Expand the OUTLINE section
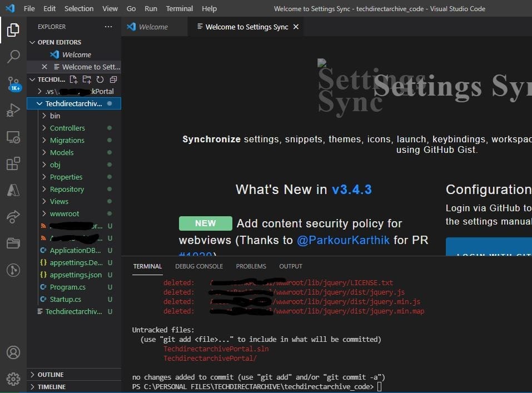The width and height of the screenshot is (532, 393). click(x=51, y=375)
